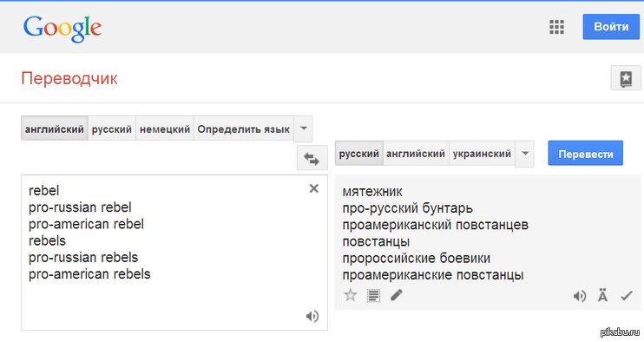Click translation про-русский бунтарь
This screenshot has height=342, width=644.
click(x=407, y=208)
